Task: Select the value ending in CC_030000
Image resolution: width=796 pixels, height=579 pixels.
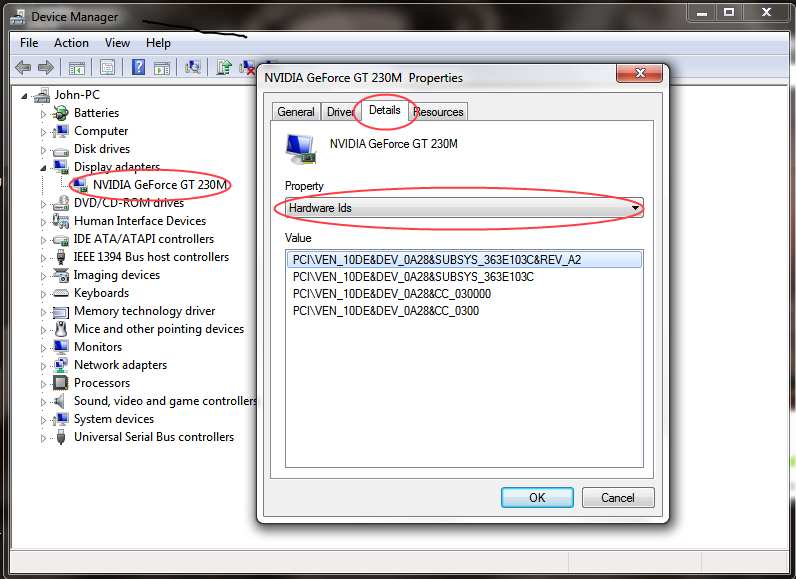Action: point(464,294)
